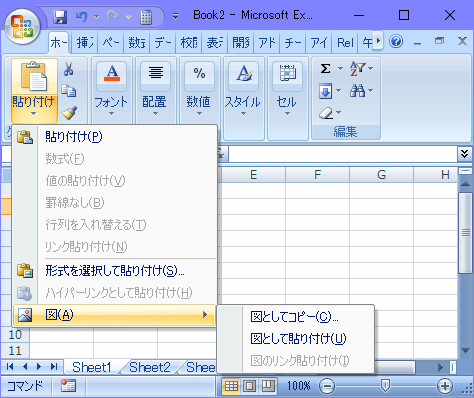Click the zoom in plus button
This screenshot has height=398, width=474.
coord(445,386)
